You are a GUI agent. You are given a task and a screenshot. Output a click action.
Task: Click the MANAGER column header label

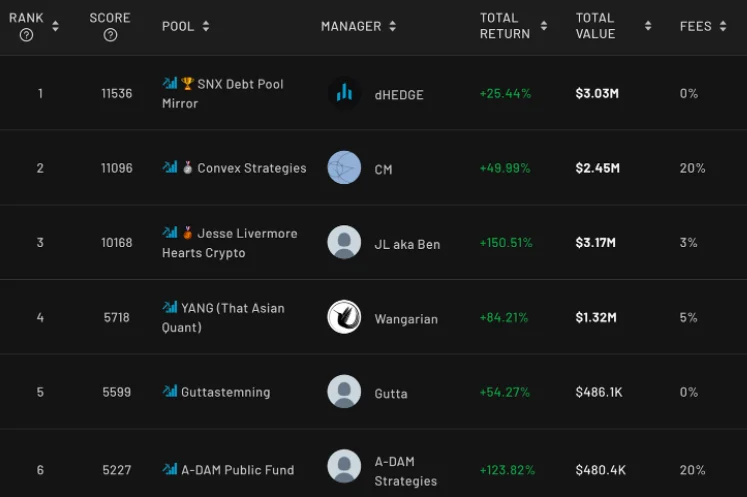click(x=351, y=26)
